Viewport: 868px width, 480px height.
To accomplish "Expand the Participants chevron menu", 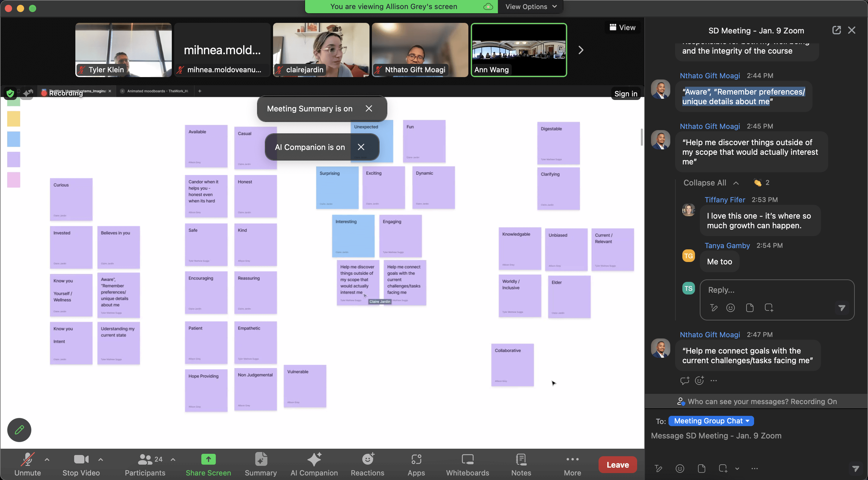I will point(173,459).
